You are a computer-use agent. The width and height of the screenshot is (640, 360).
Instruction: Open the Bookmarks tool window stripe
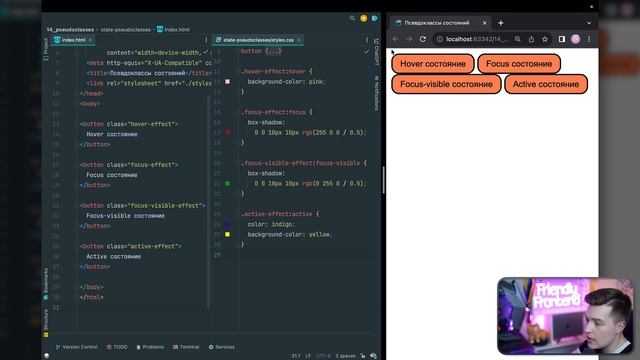(46, 284)
